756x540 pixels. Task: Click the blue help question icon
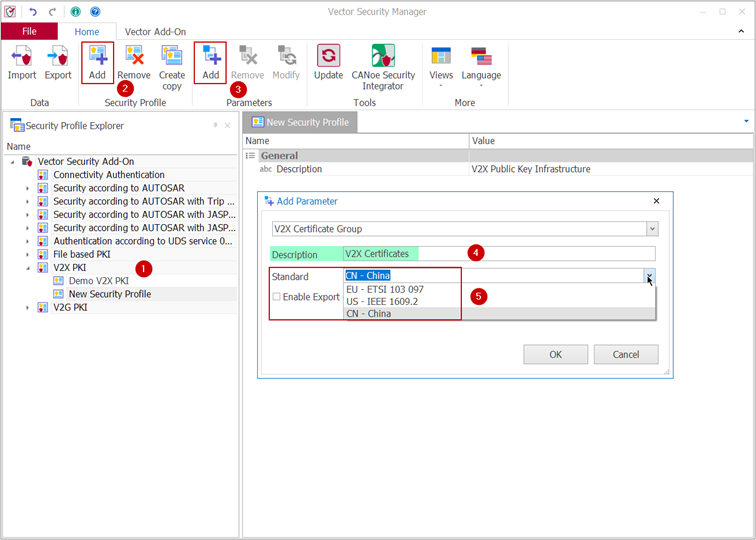coord(95,12)
